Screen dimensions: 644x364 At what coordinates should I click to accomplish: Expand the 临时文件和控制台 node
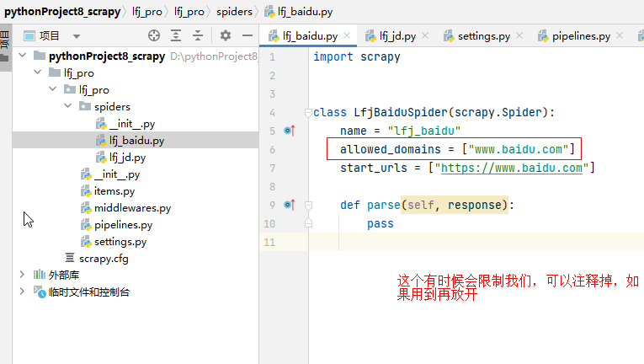22,292
